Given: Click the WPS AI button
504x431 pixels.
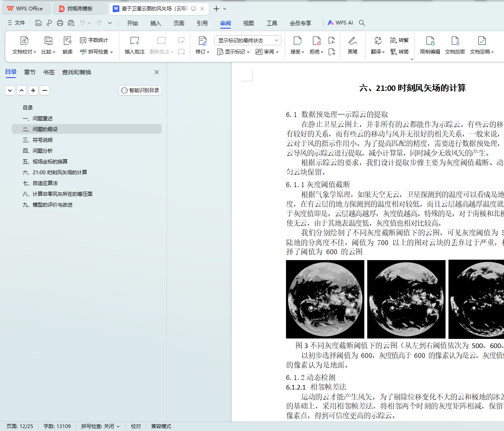Looking at the screenshot, I should [340, 23].
